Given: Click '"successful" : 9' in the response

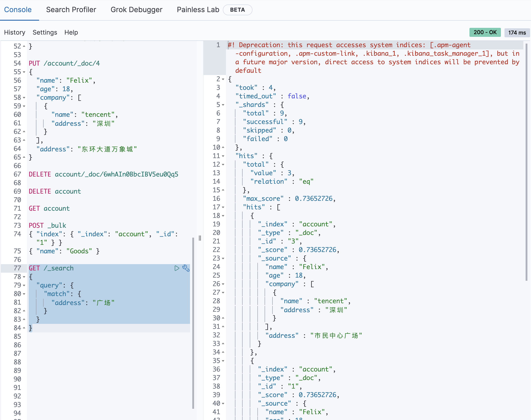Looking at the screenshot, I should pyautogui.click(x=274, y=122).
